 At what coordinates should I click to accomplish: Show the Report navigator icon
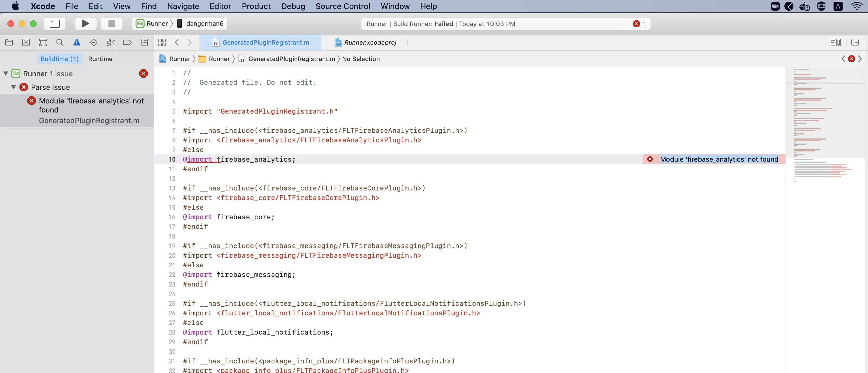(x=145, y=42)
